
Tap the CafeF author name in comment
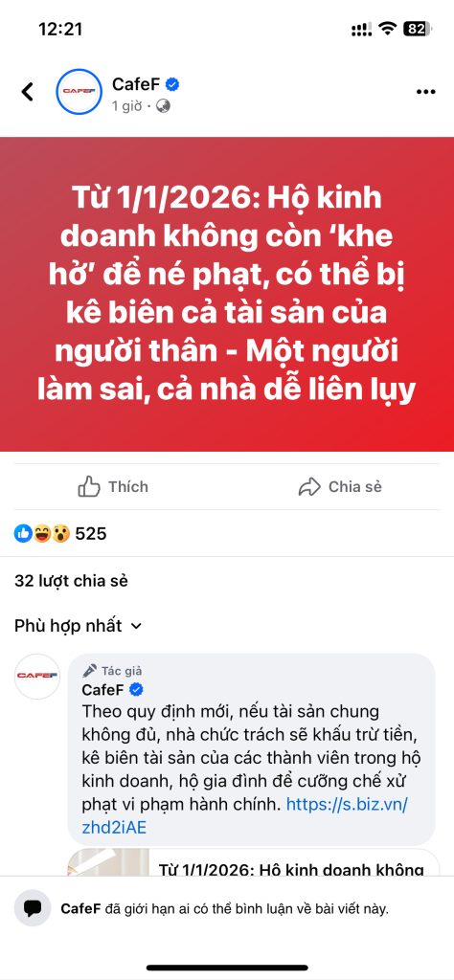click(x=103, y=689)
